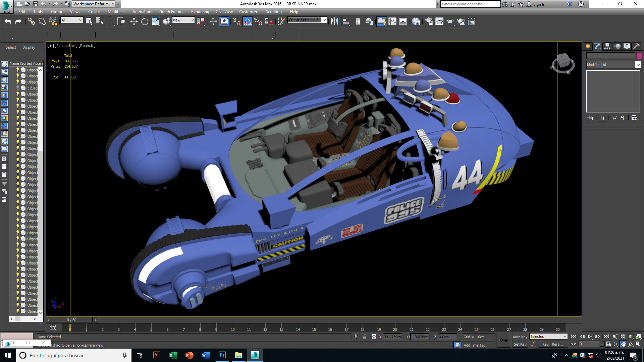
Task: Click Edit Named Selection Sets icon
Action: coord(281,22)
